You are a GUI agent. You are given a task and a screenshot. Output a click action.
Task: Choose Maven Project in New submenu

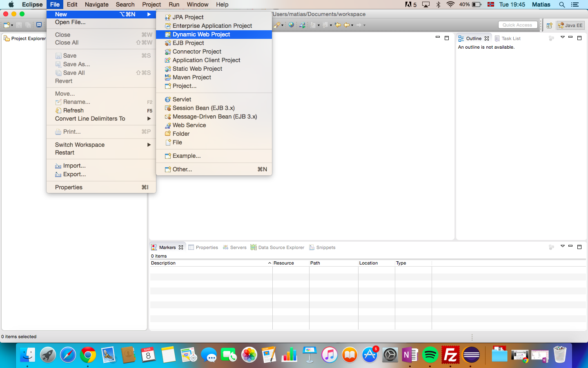pos(214,77)
